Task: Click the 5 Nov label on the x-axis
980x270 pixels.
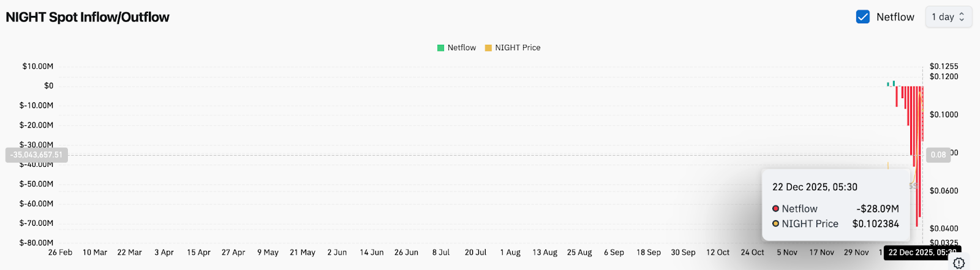Action: [x=787, y=252]
